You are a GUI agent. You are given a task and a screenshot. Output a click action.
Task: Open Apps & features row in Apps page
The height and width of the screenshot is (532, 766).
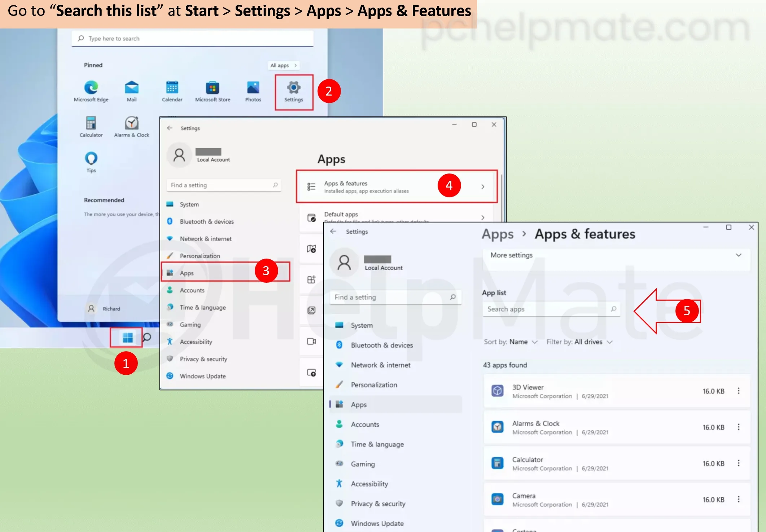(x=397, y=186)
